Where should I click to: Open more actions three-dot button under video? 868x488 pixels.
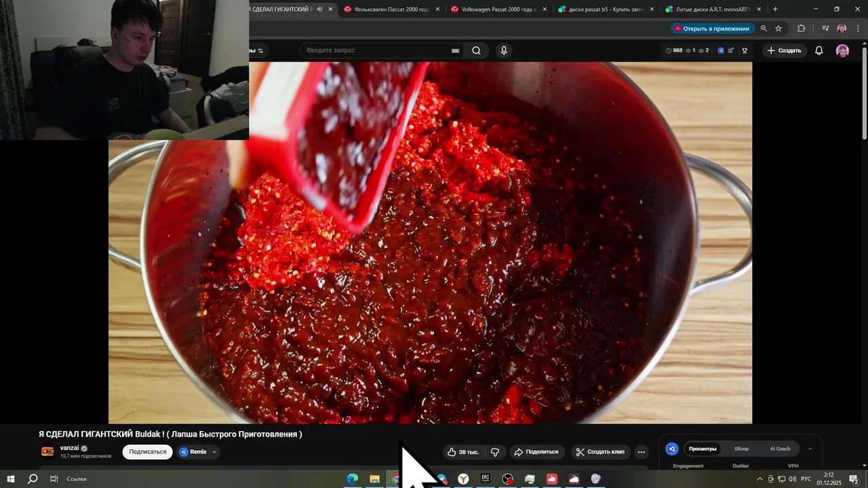642,452
